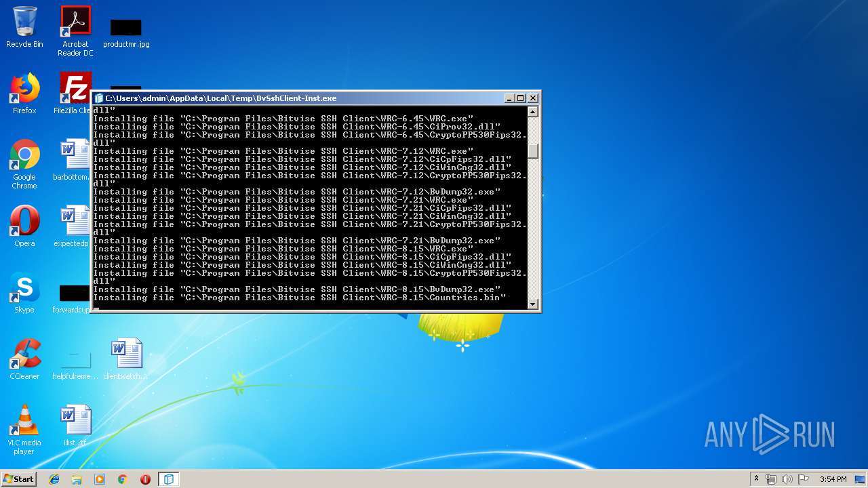Open Windows Media Player taskbar icon
The image size is (868, 488).
tap(100, 479)
